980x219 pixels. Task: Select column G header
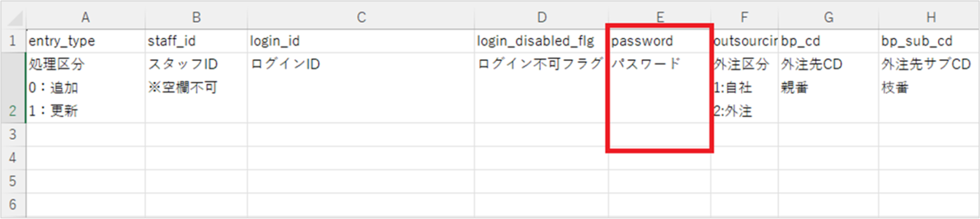(829, 18)
